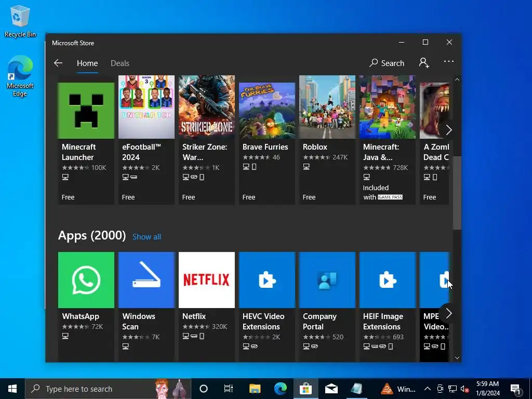Click the network tray icon

point(453,389)
